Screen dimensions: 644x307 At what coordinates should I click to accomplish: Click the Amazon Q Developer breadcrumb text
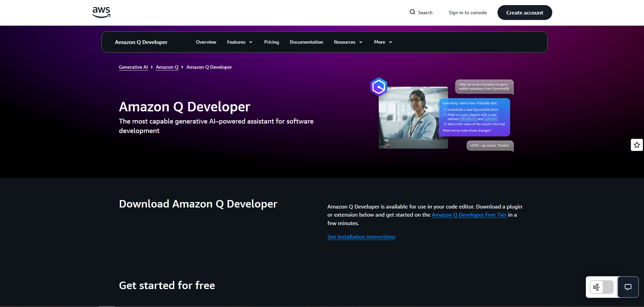209,67
